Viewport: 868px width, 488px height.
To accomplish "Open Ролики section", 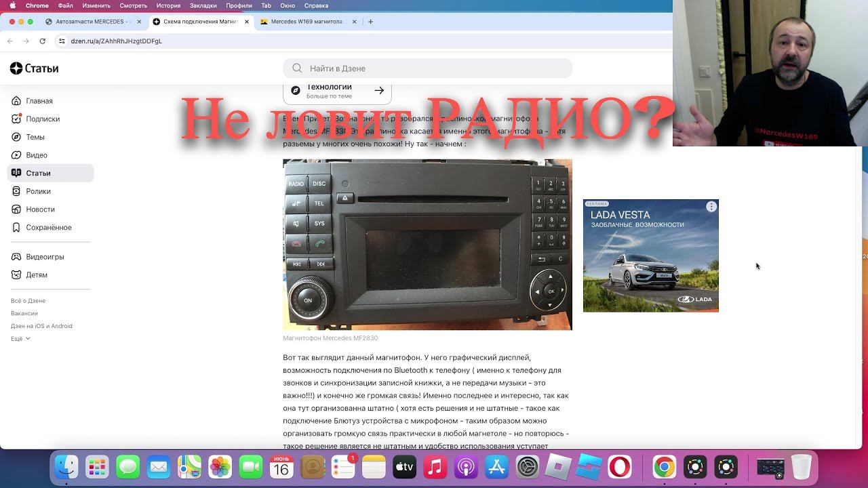I will [38, 192].
